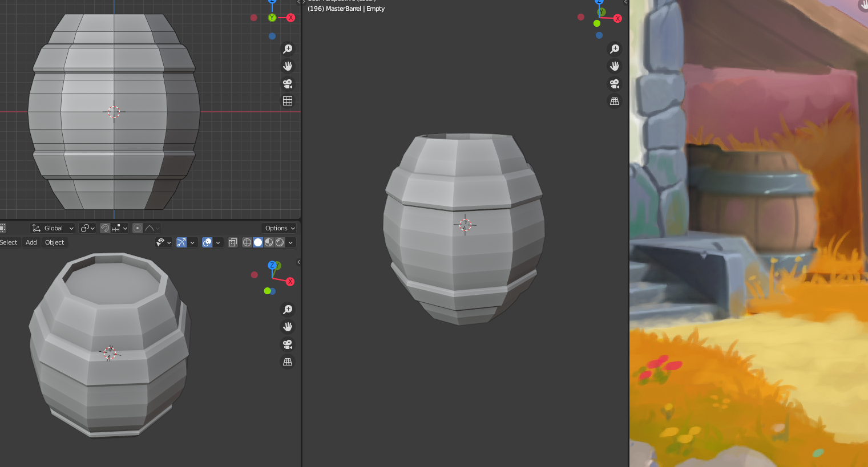Select solid shading mode
The height and width of the screenshot is (467, 868).
tap(258, 242)
